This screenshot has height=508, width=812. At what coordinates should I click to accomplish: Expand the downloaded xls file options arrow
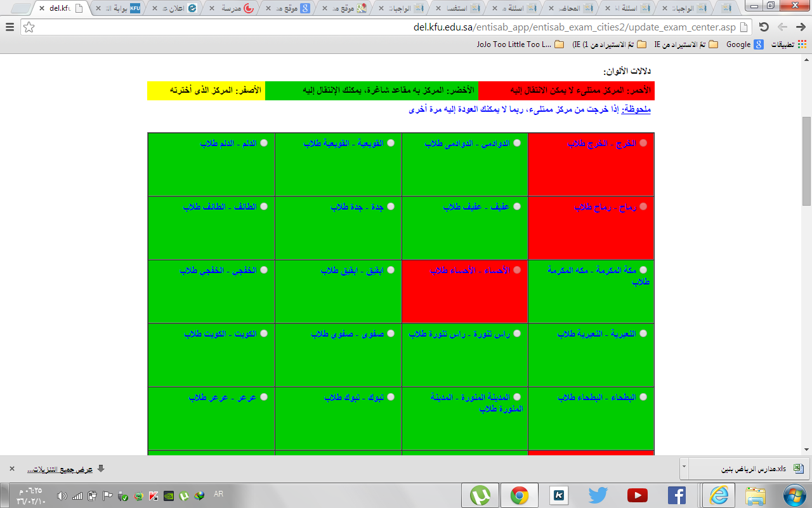pyautogui.click(x=684, y=468)
